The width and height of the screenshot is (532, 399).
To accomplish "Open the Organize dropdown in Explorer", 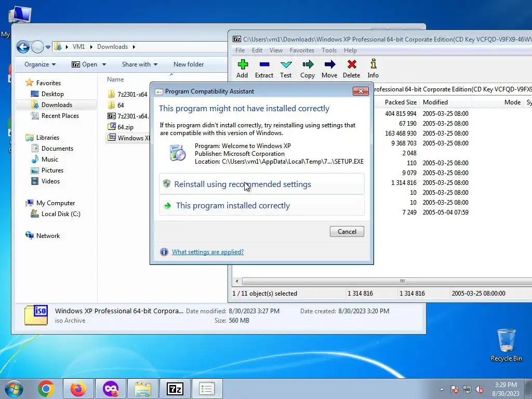I will 40,64.
